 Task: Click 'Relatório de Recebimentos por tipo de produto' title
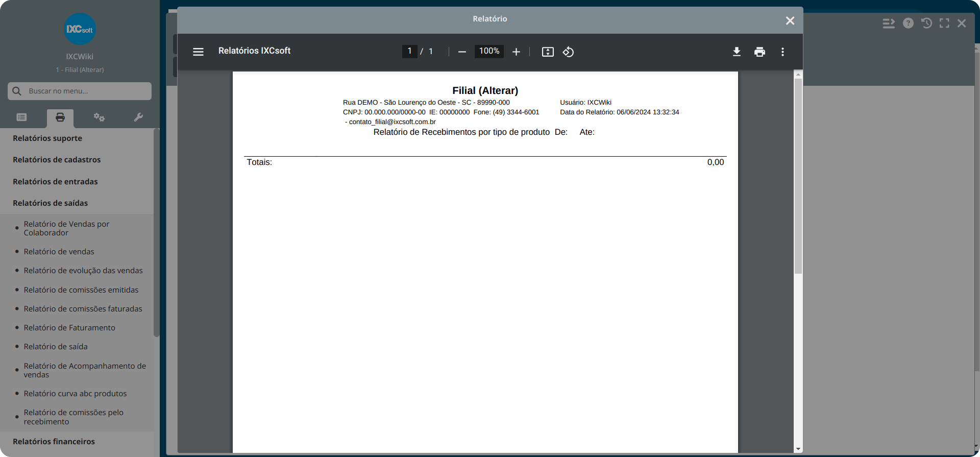point(461,132)
